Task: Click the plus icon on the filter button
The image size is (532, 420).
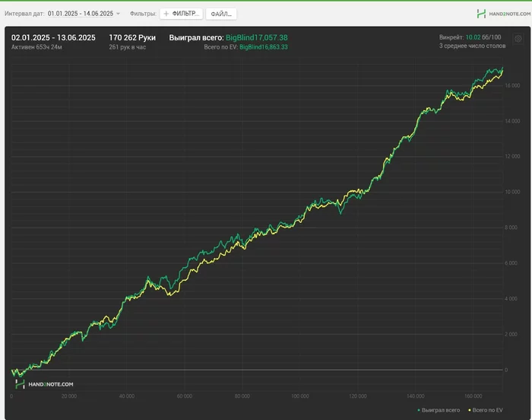Action: (x=166, y=14)
